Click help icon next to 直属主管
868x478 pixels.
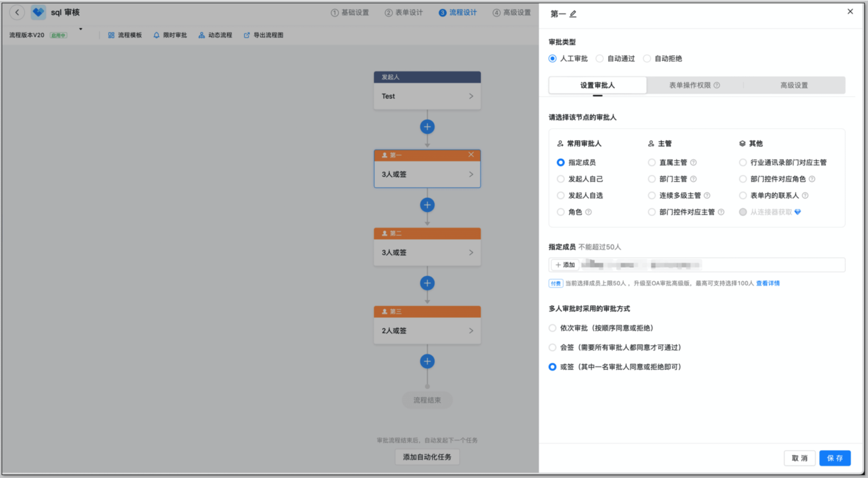tap(693, 162)
